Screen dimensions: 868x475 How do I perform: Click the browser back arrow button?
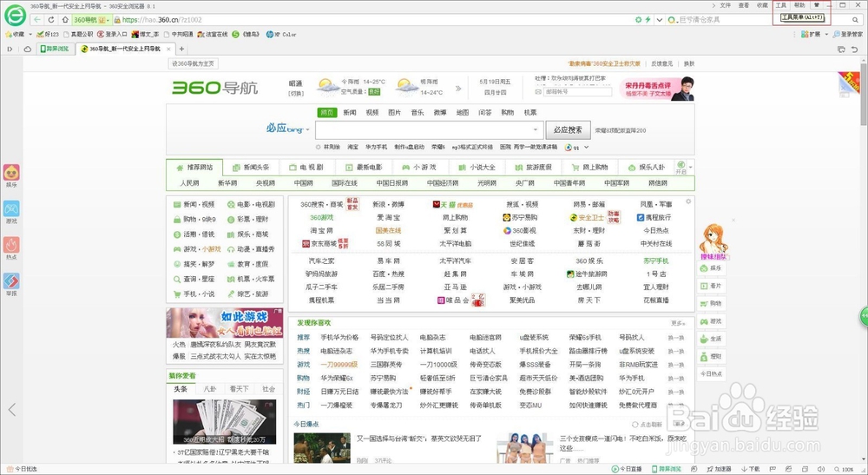[x=37, y=19]
